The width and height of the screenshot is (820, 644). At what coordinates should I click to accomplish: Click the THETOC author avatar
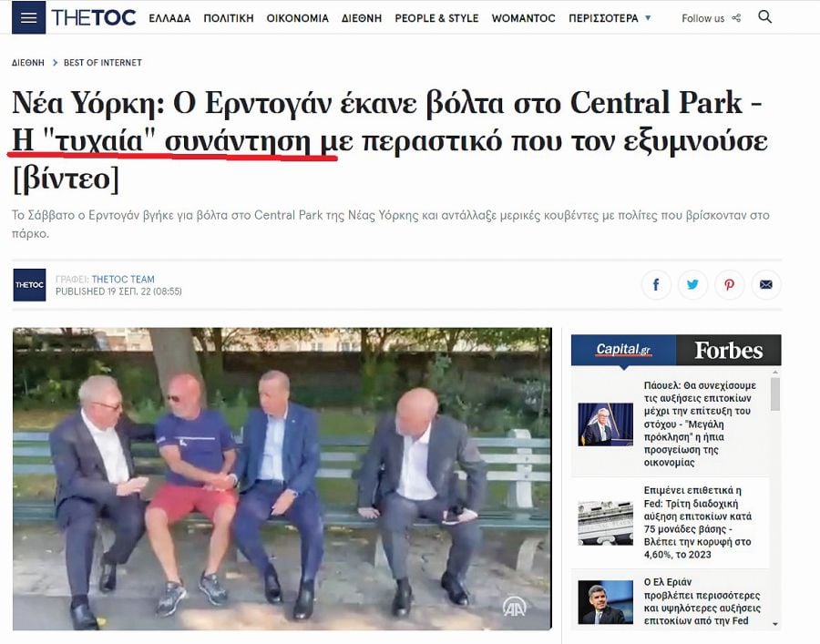tap(29, 285)
